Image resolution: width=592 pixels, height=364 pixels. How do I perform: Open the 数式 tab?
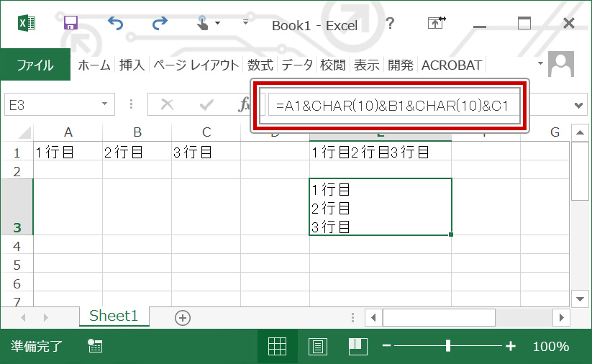point(260,65)
